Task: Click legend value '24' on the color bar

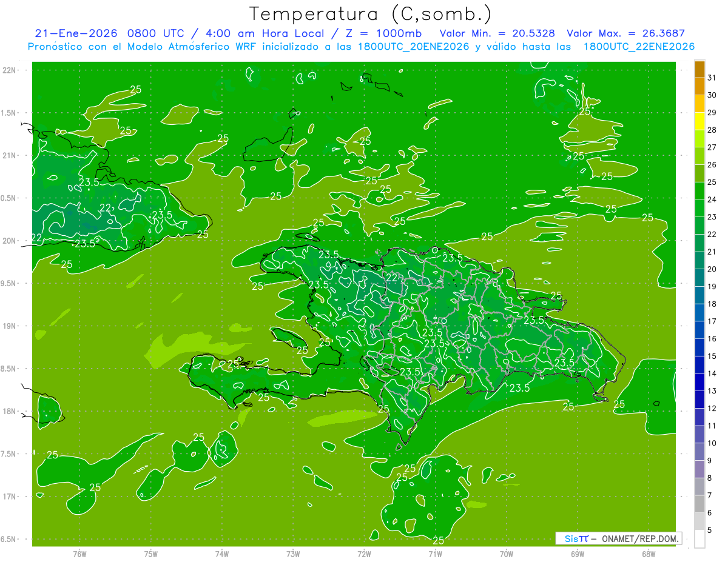Action: 712,199
